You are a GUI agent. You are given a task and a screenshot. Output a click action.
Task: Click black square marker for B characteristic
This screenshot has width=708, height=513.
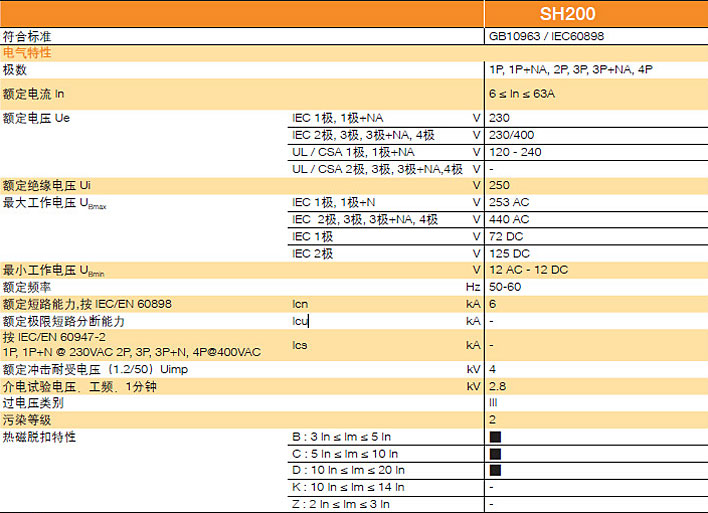495,437
